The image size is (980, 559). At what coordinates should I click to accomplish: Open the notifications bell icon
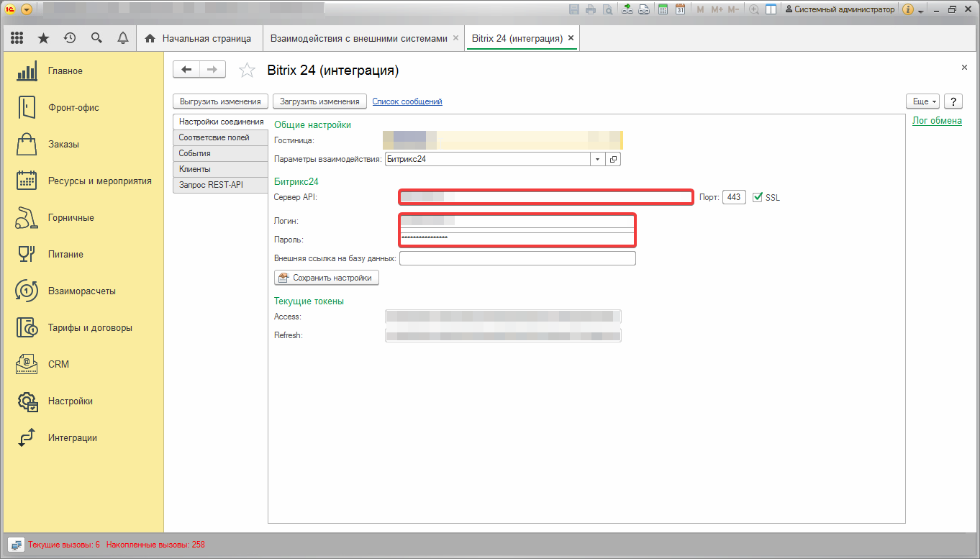coord(123,38)
